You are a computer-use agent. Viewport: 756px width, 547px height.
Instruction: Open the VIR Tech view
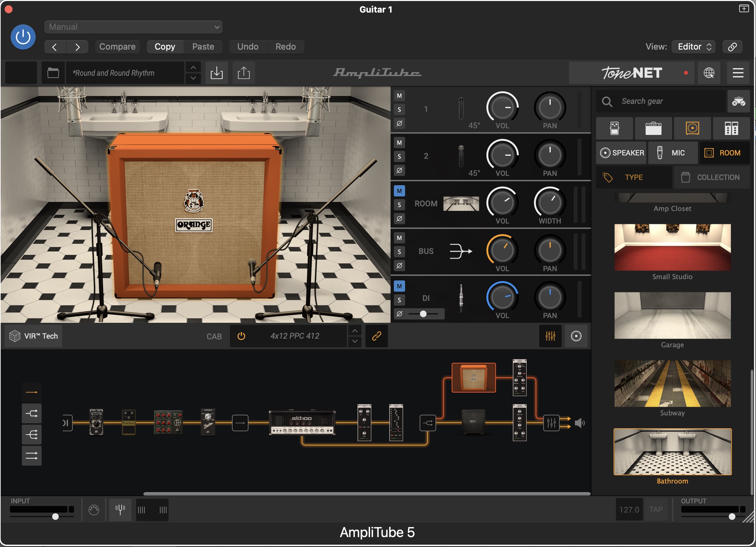33,336
